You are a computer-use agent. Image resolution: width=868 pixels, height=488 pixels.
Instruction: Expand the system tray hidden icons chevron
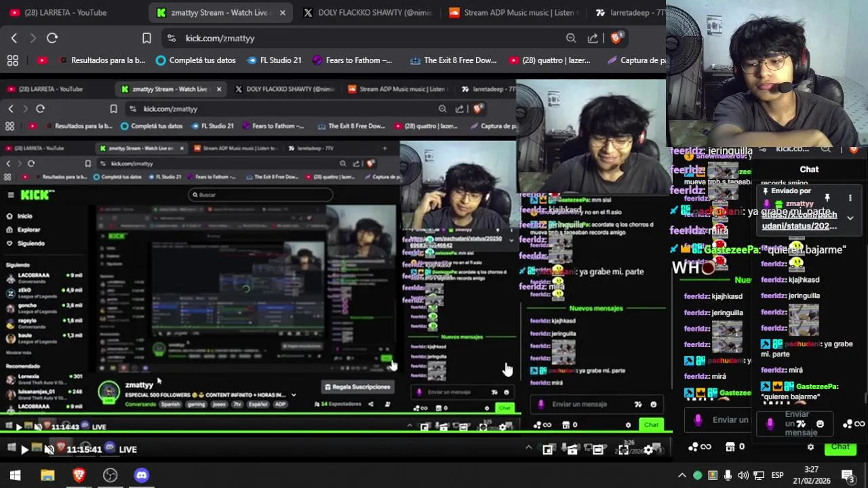[682, 475]
